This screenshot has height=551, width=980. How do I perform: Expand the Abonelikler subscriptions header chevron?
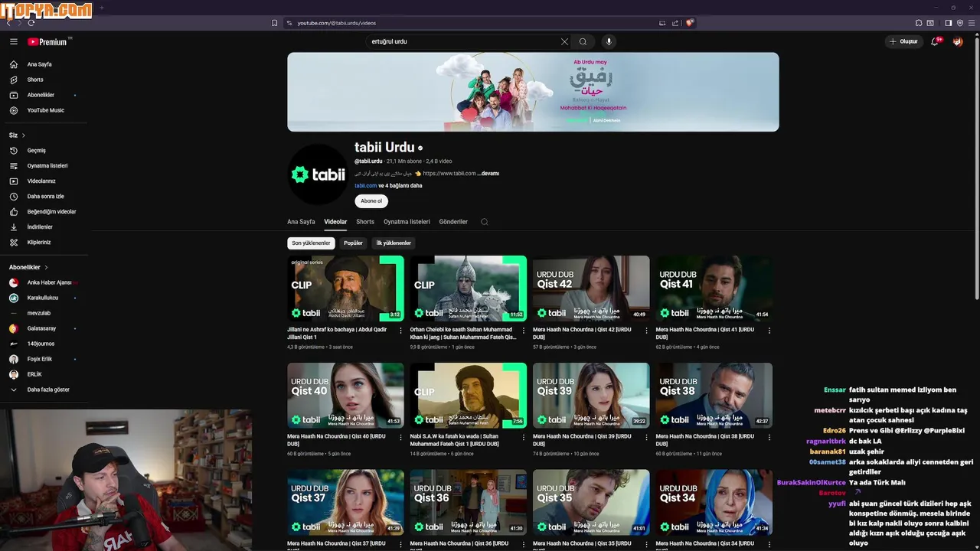pyautogui.click(x=46, y=267)
